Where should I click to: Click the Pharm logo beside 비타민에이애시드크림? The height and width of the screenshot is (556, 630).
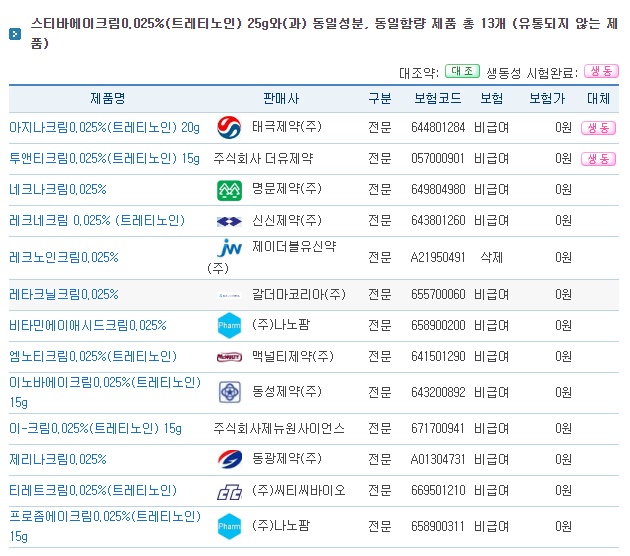[229, 325]
